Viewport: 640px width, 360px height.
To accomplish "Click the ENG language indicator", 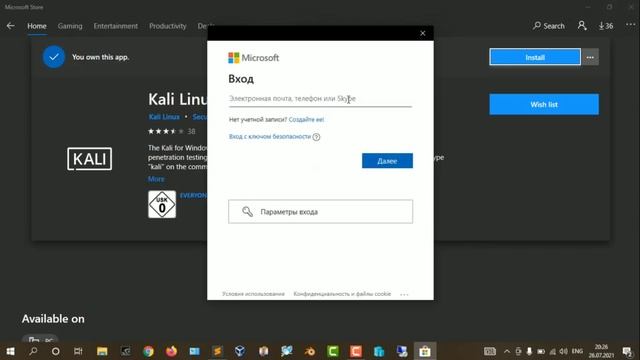I will click(577, 351).
